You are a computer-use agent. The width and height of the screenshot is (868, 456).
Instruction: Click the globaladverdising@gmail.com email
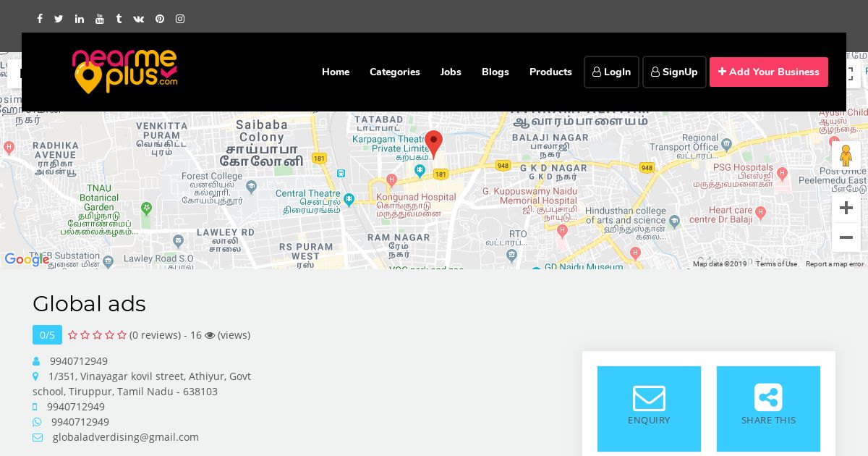[126, 437]
